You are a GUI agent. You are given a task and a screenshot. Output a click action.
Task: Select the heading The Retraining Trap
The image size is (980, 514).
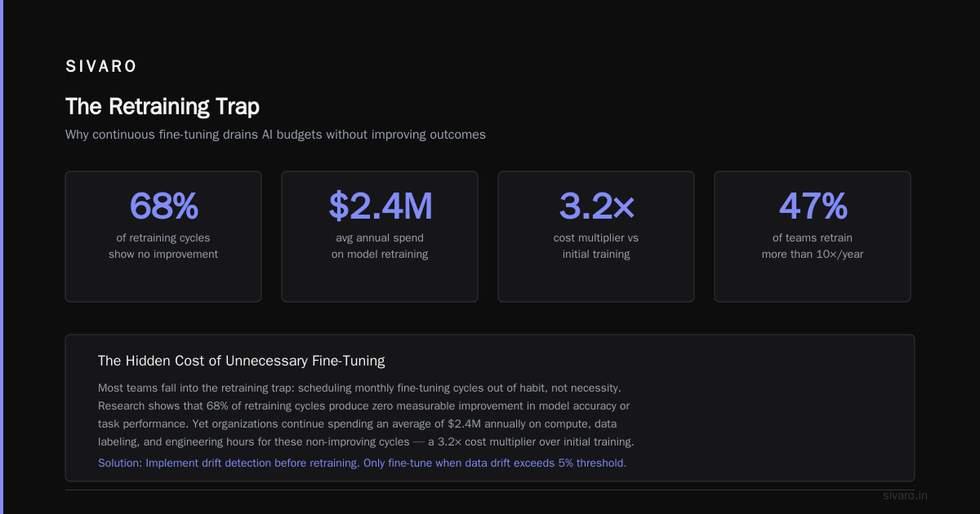[163, 107]
